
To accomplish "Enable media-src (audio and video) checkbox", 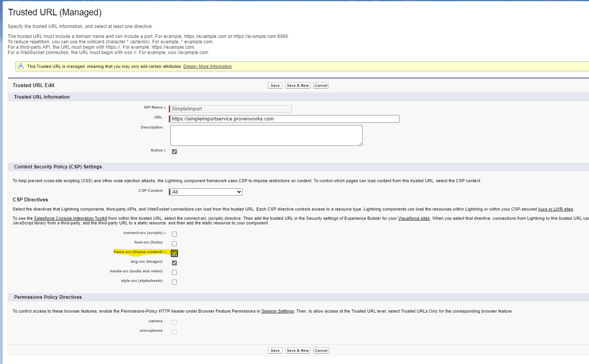I will tap(174, 272).
